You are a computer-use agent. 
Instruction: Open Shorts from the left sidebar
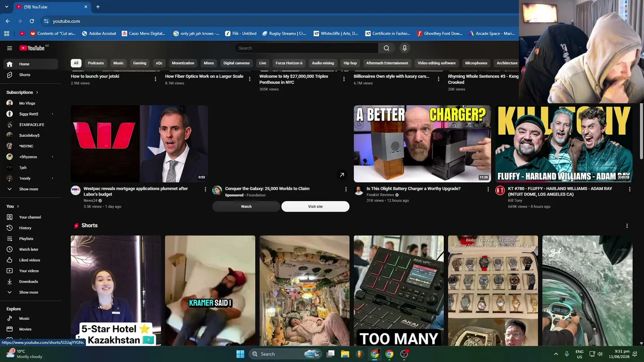coord(30,75)
